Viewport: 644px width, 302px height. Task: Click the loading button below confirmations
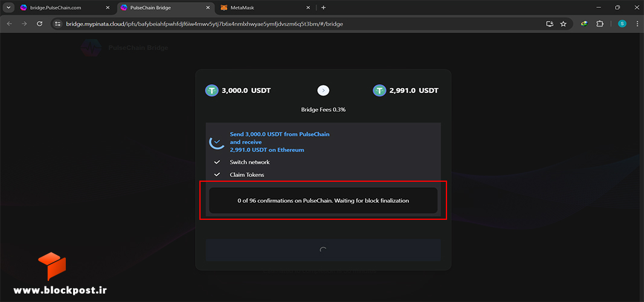323,250
